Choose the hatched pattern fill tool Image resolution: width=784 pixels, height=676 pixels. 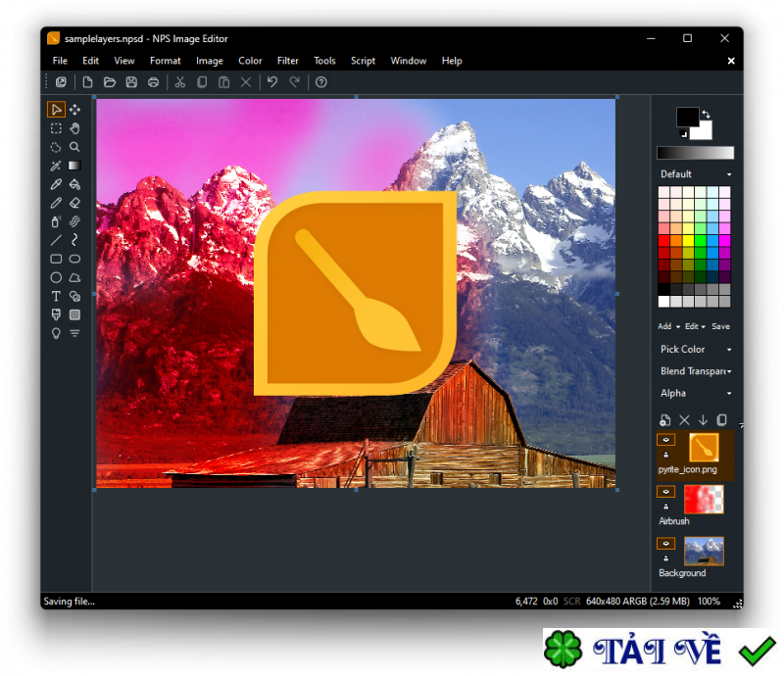pyautogui.click(x=75, y=314)
